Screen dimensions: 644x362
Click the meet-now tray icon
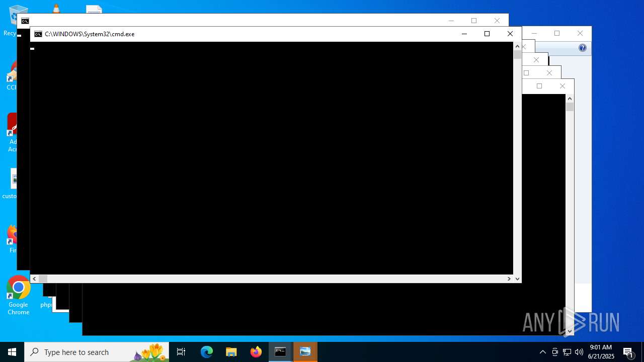555,352
